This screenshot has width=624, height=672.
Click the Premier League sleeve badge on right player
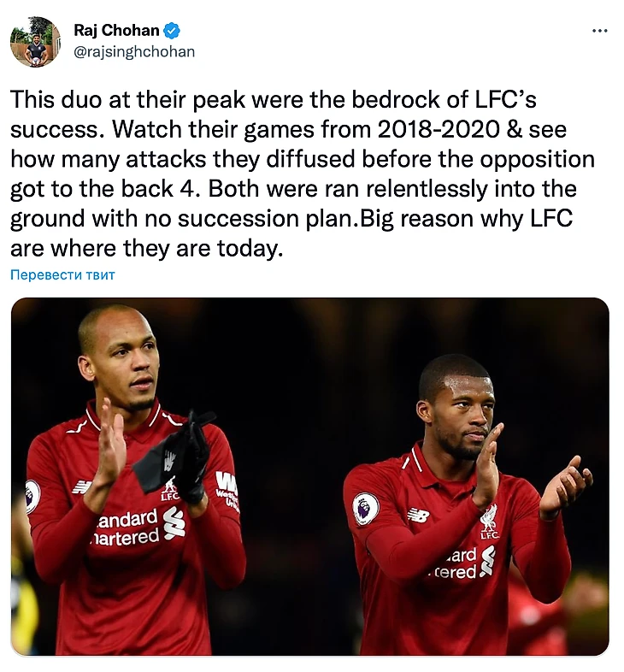[x=366, y=509]
